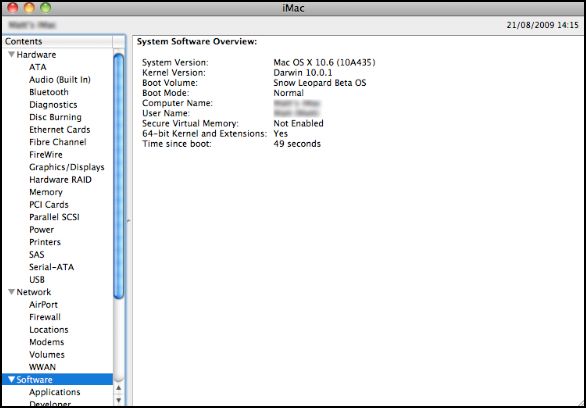
Task: Select PCI Cards entry
Action: click(49, 205)
